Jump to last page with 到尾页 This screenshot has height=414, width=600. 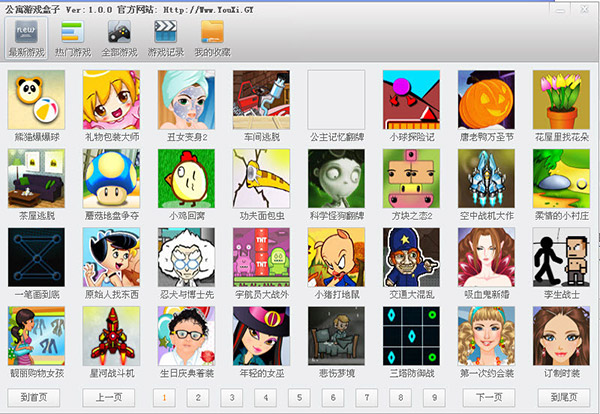564,398
